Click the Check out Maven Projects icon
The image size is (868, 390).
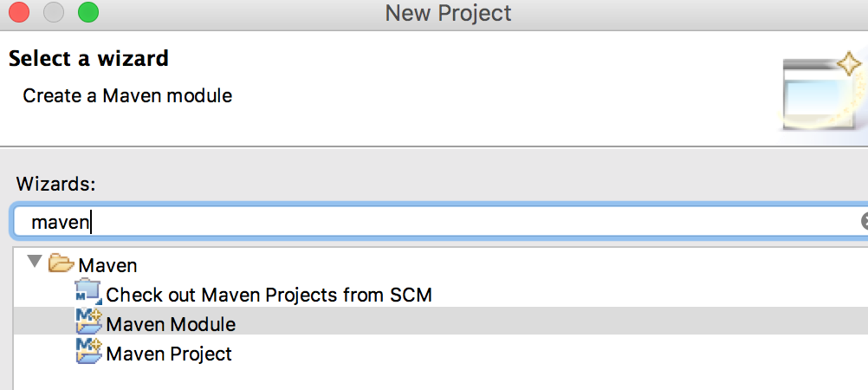[88, 293]
